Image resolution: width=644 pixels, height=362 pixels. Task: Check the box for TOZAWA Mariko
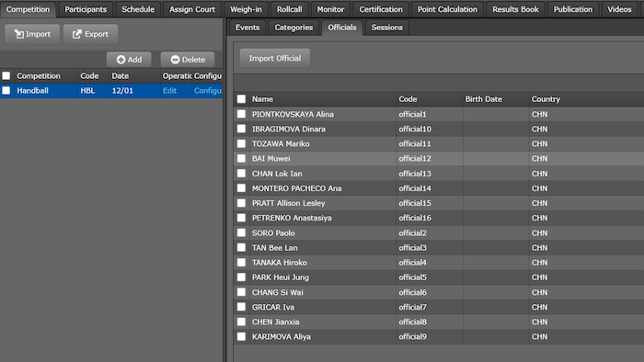pos(241,143)
